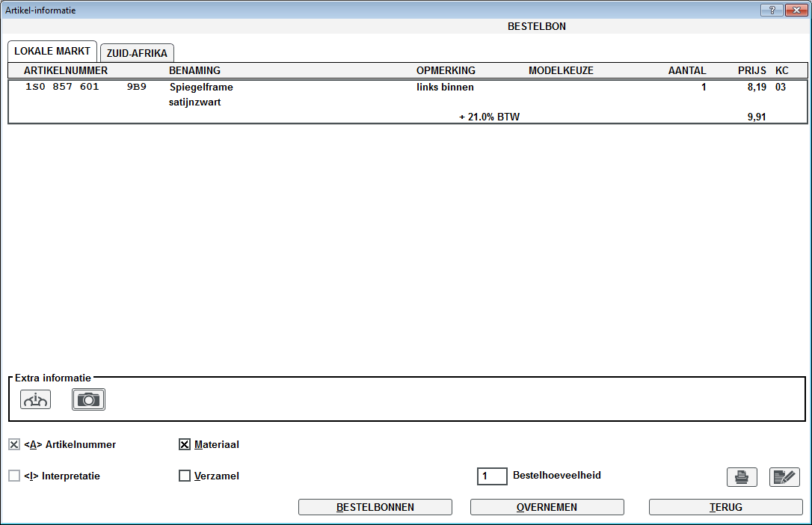Close the Artikel-informatie window
The width and height of the screenshot is (812, 525).
click(795, 10)
